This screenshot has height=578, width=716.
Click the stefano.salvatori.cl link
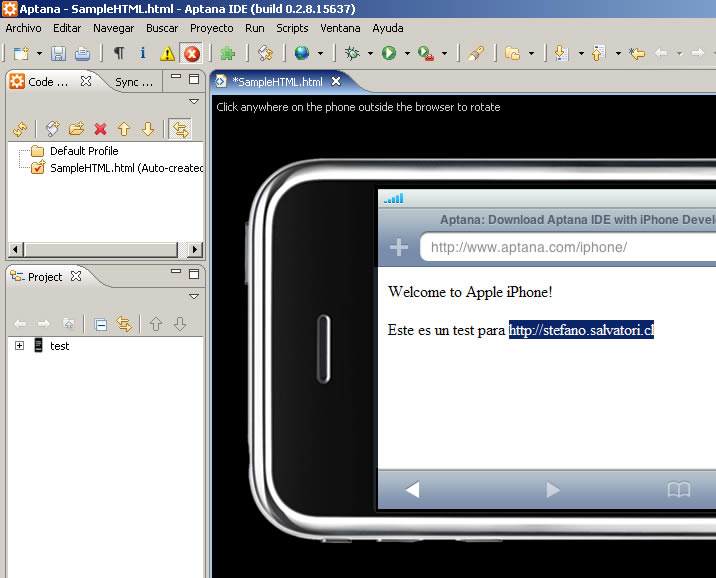(581, 330)
